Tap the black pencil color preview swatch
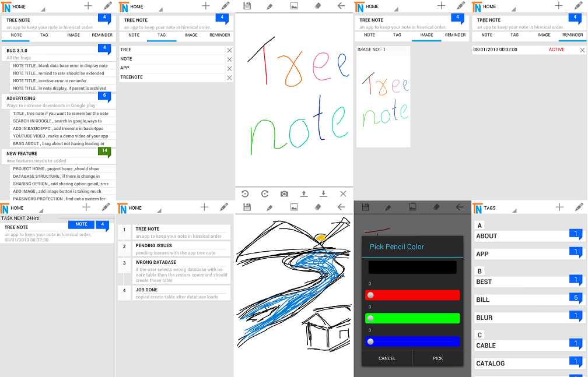Screen dimensions: 588x377 (x=412, y=267)
